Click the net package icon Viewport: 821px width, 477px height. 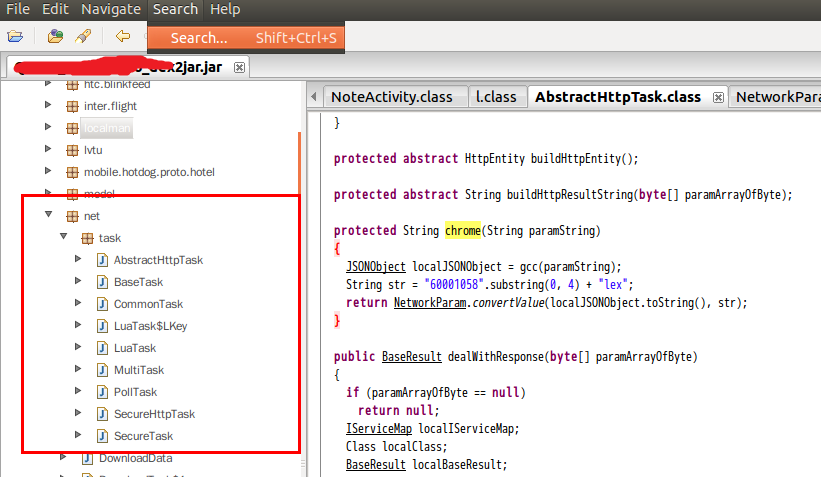[x=72, y=216]
